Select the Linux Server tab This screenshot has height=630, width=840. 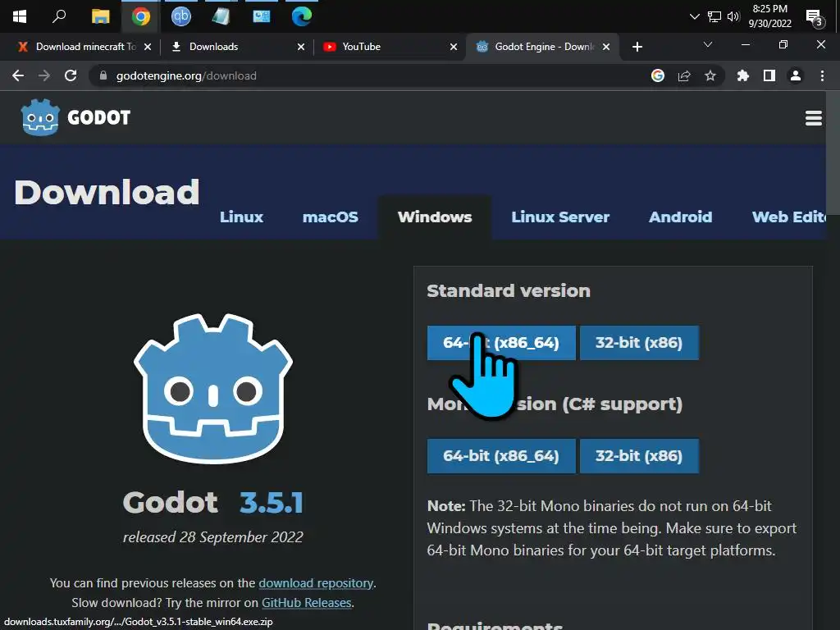coord(560,217)
